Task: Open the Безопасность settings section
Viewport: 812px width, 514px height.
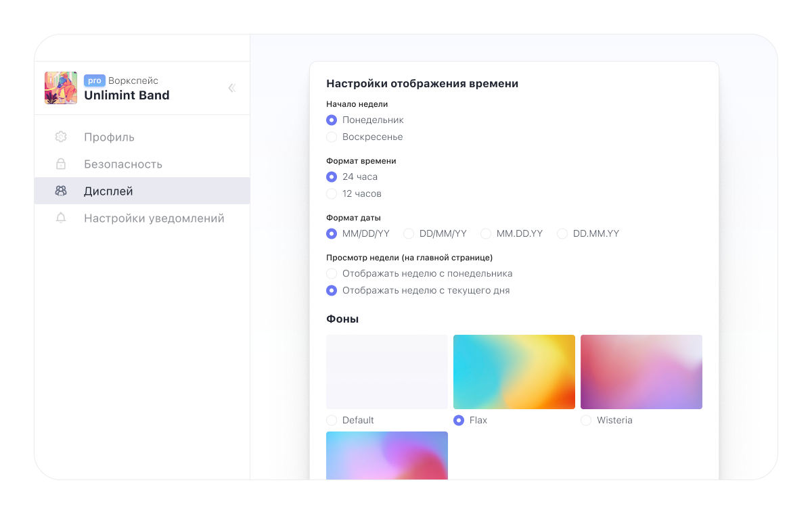Action: coord(123,164)
